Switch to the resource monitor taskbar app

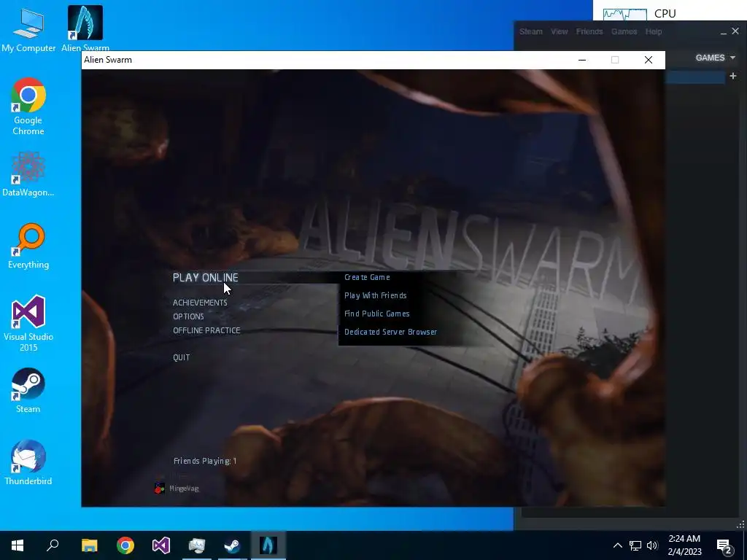(x=197, y=545)
